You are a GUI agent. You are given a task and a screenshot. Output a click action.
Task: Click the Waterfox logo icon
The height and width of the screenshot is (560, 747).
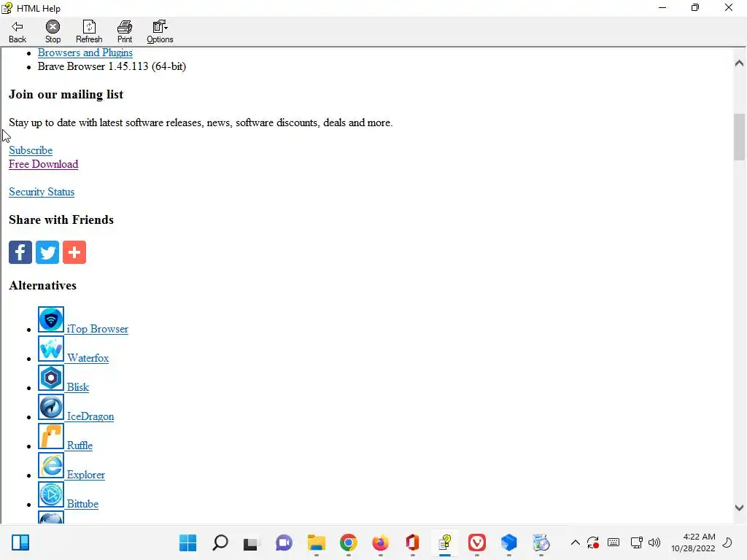pyautogui.click(x=51, y=349)
